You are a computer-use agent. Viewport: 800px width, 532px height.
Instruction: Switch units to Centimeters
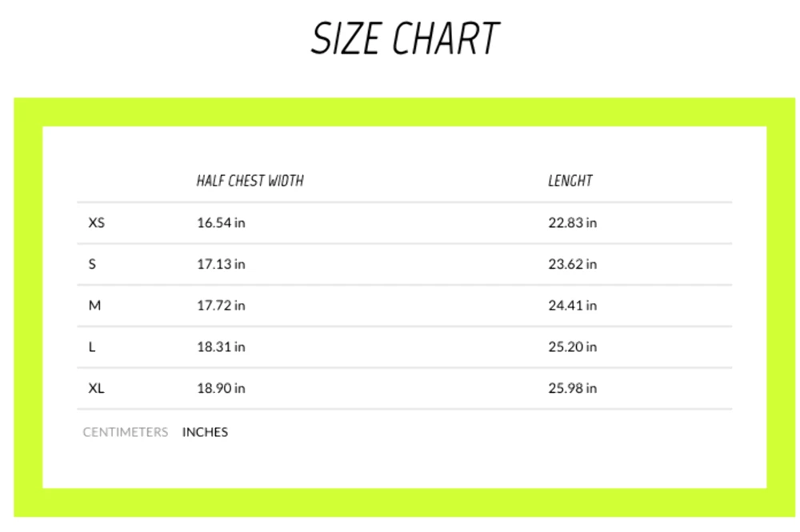pyautogui.click(x=126, y=432)
